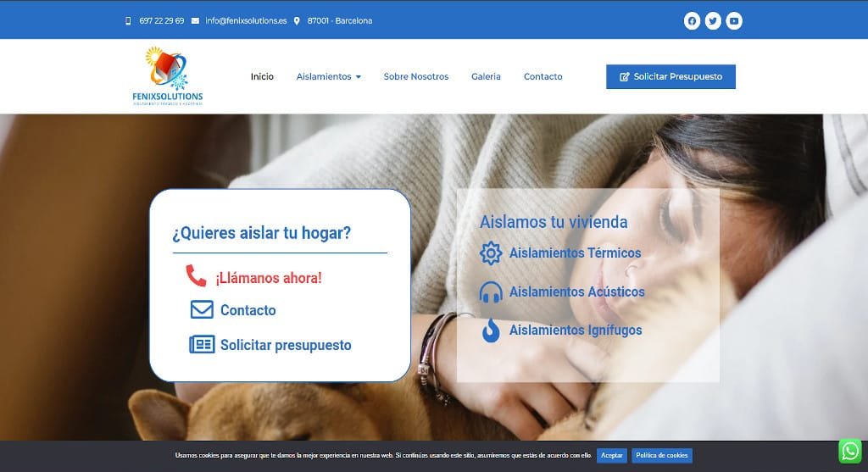Viewport: 868px width, 472px height.
Task: Open the Twitter social icon
Action: 712,21
